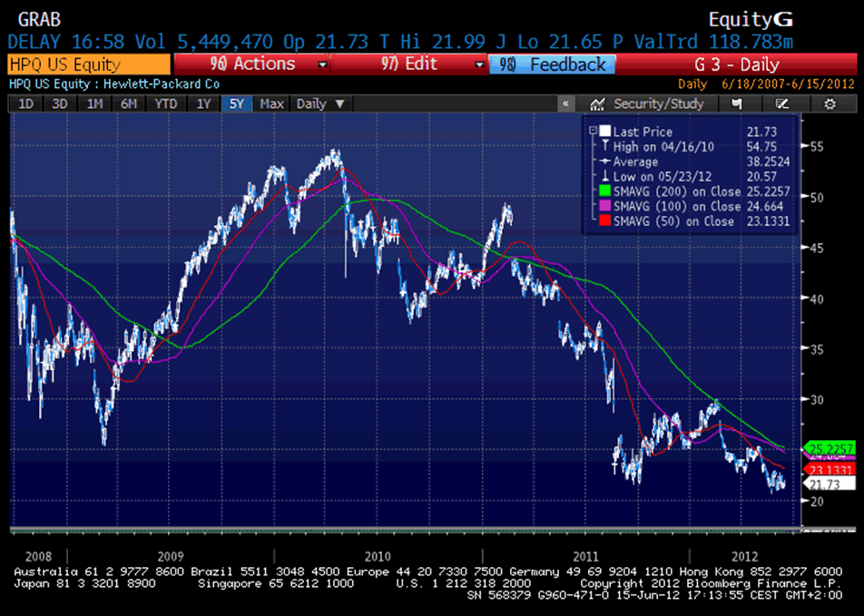864x616 pixels.
Task: Click the 2011 x-axis year label
Action: pyautogui.click(x=585, y=556)
